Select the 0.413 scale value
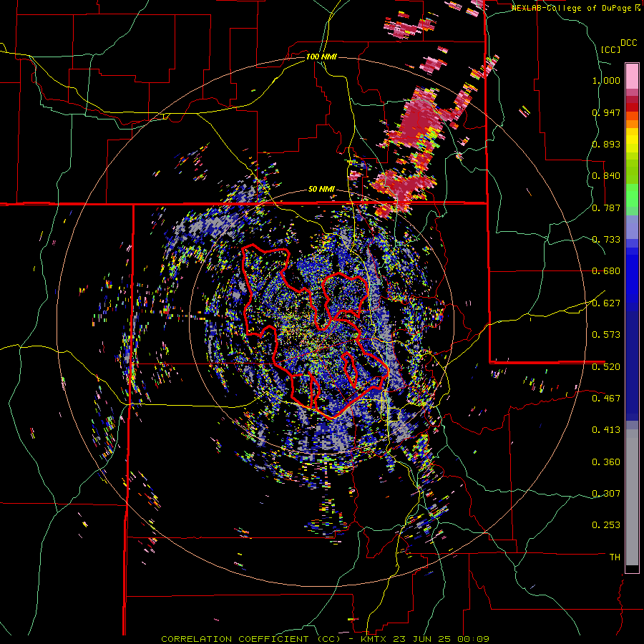The width and height of the screenshot is (644, 644). click(606, 430)
